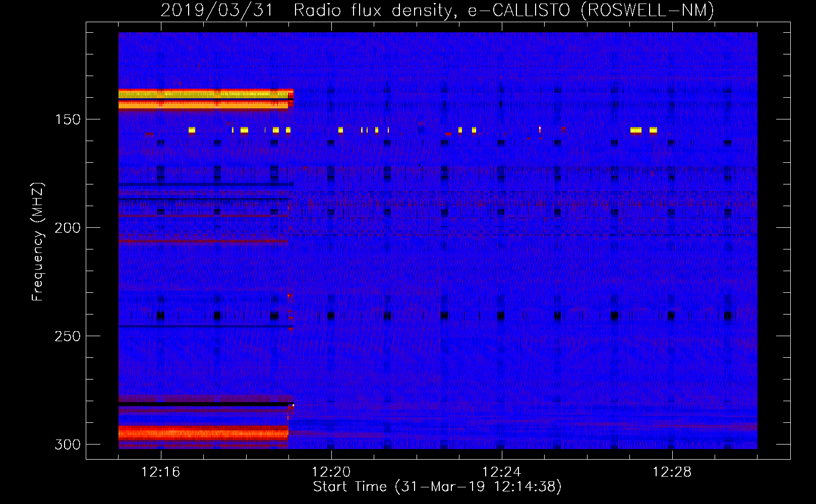Select the 'Frequency (MHZ)' y-axis label

coord(38,241)
